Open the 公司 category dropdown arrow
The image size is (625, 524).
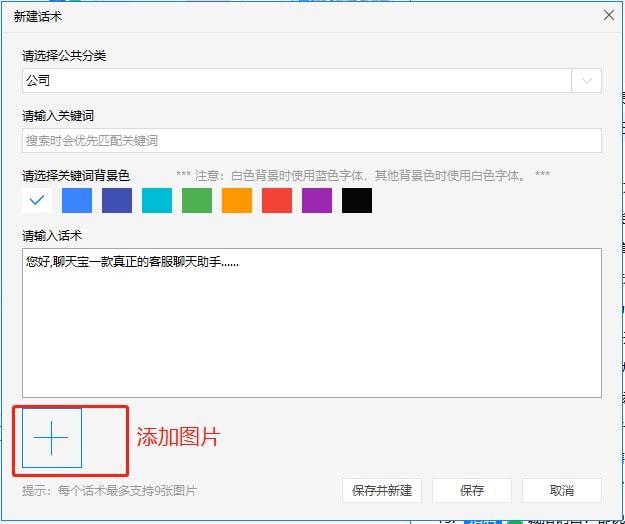(x=586, y=81)
